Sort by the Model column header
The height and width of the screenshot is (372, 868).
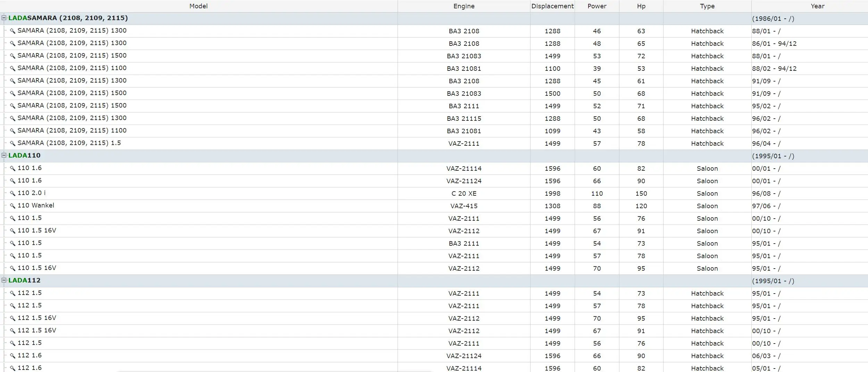pyautogui.click(x=199, y=6)
